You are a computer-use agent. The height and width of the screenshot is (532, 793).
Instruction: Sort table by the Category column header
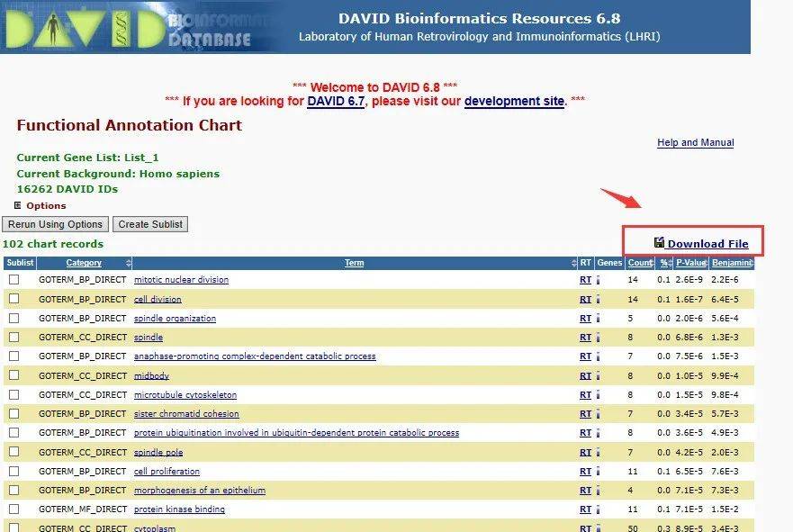click(x=84, y=263)
